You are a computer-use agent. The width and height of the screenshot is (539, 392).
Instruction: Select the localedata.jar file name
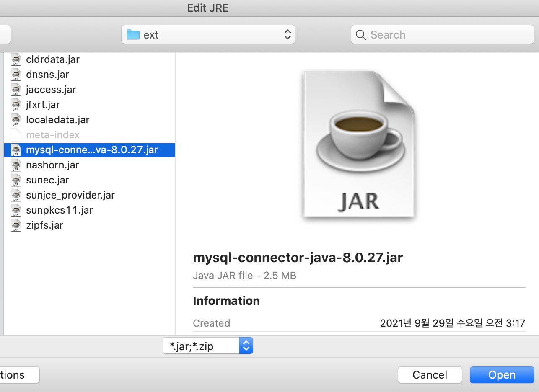tap(58, 120)
